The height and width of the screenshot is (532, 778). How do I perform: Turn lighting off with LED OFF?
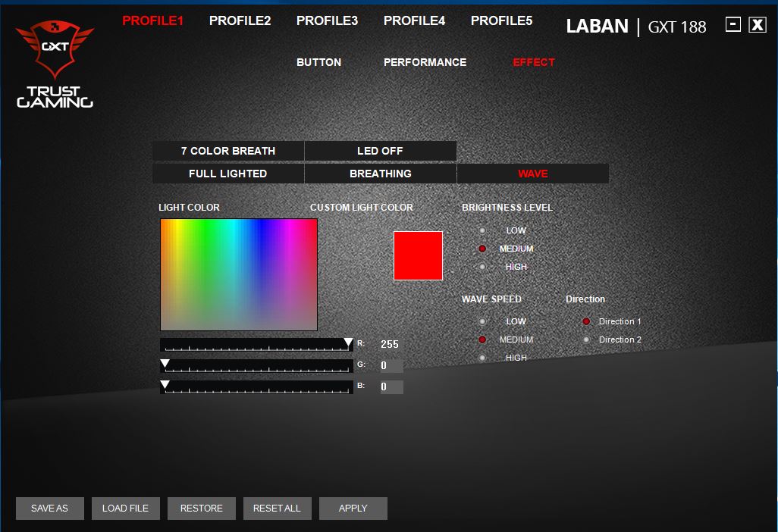380,151
